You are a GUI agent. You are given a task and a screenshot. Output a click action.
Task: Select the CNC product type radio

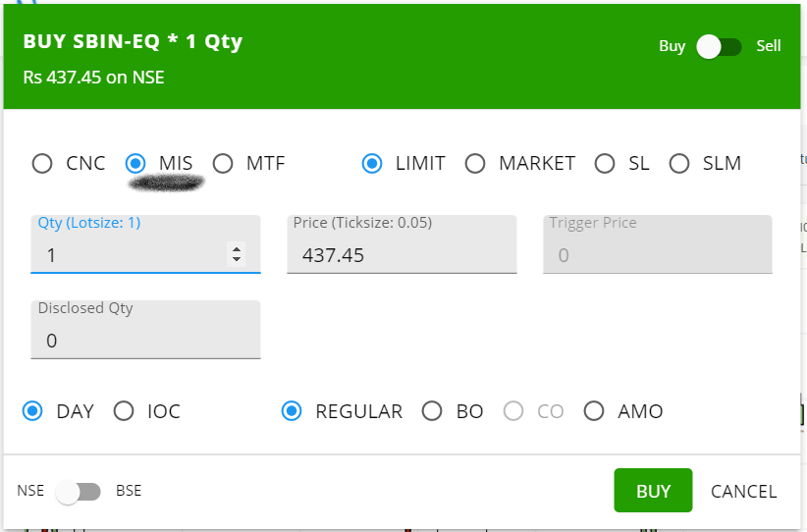click(x=42, y=164)
